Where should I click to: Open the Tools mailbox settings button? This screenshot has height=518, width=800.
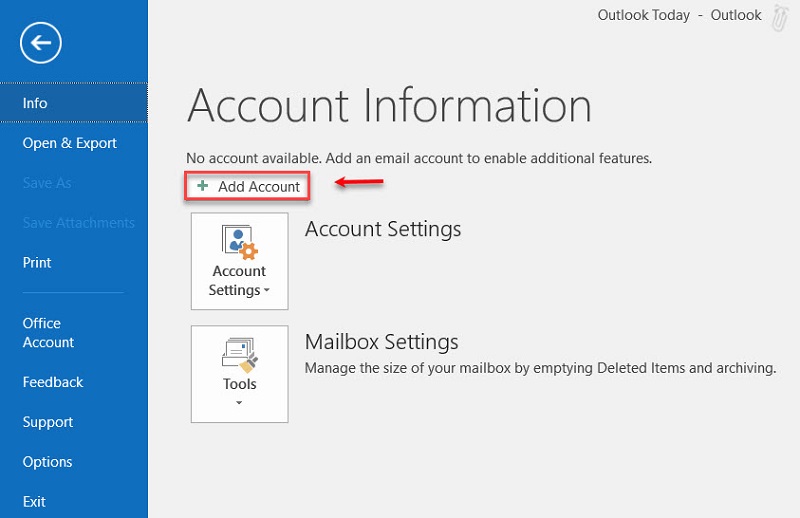(x=240, y=374)
